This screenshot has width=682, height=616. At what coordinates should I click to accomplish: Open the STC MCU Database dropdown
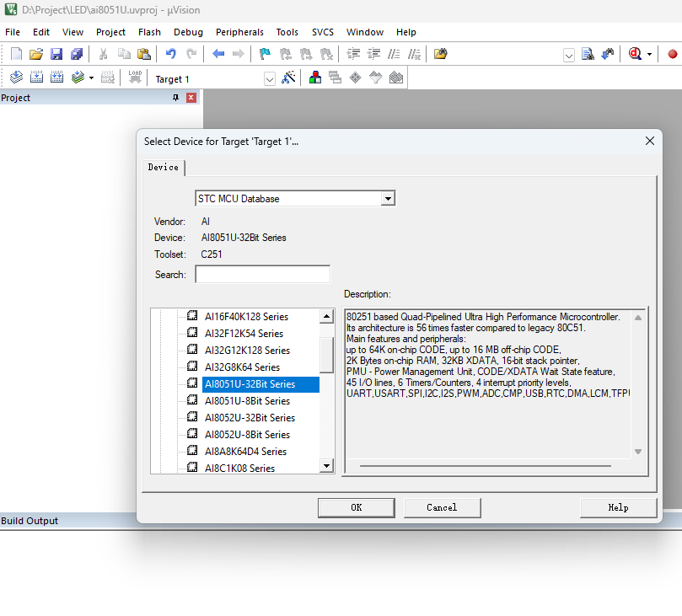point(387,199)
